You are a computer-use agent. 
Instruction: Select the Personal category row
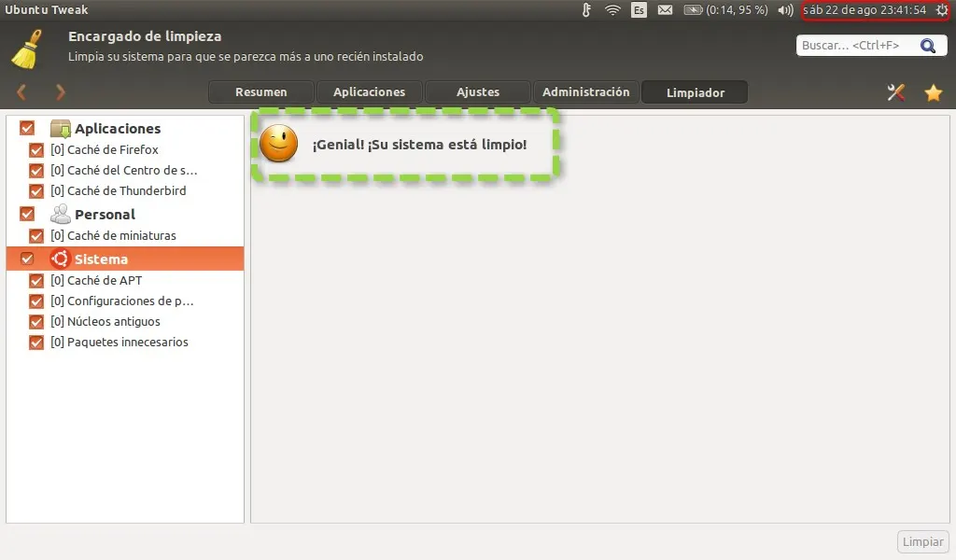pos(105,215)
